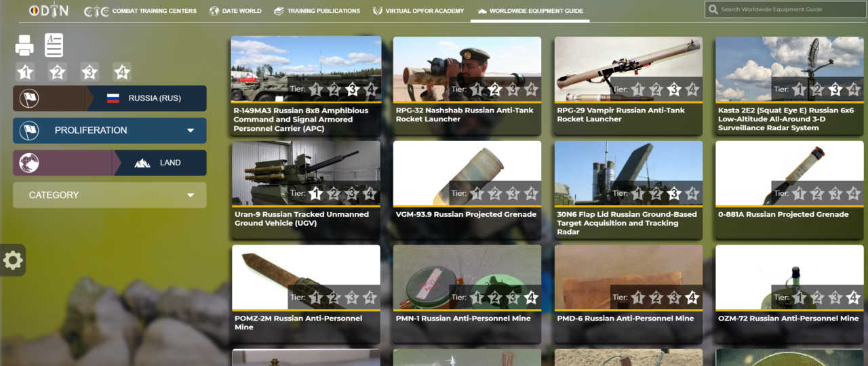Open the settings gear on left edge
868x366 pixels.
coord(13,260)
